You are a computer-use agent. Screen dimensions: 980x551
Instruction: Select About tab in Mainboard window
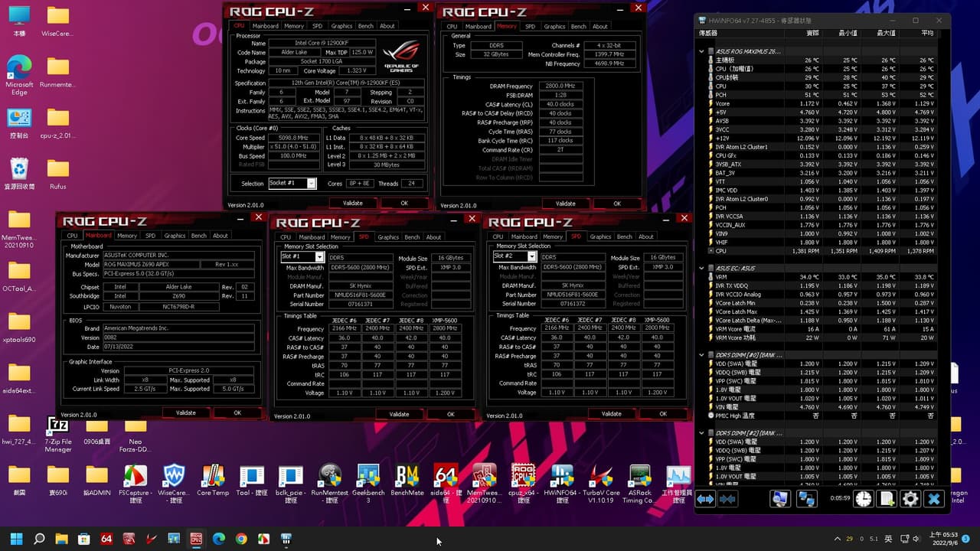click(220, 236)
